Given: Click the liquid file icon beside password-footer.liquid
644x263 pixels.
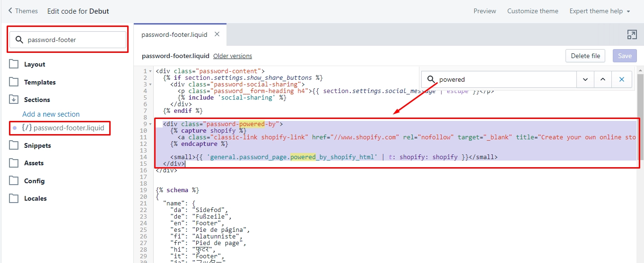Looking at the screenshot, I should tap(26, 128).
